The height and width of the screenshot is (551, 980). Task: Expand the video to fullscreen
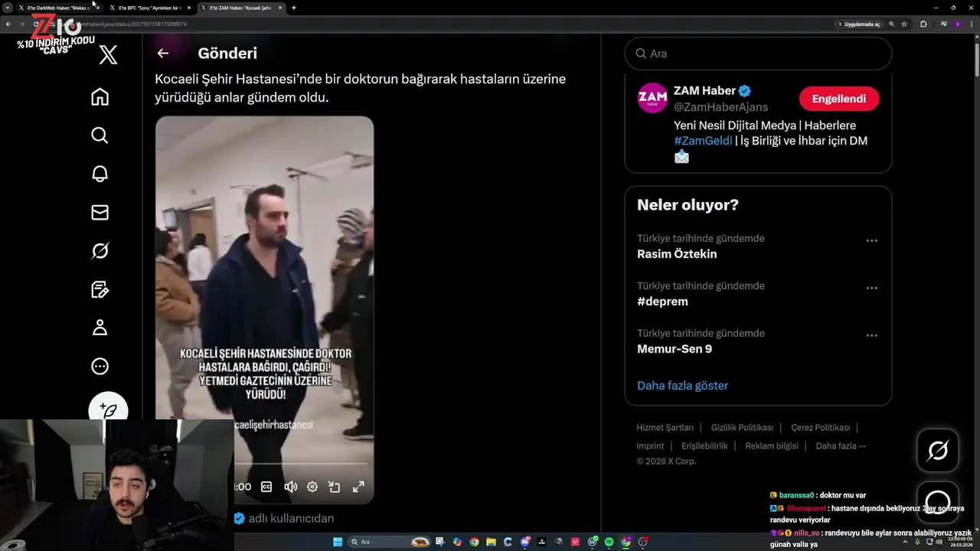pyautogui.click(x=358, y=487)
